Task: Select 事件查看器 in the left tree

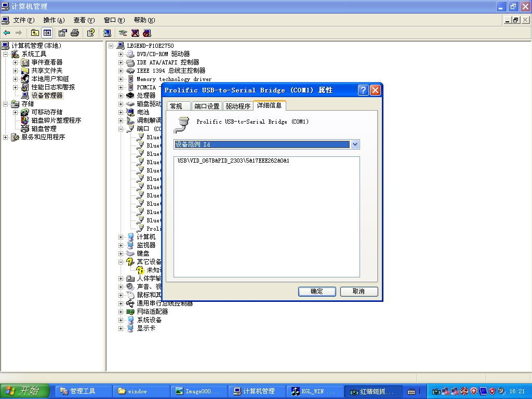Action: [x=47, y=62]
